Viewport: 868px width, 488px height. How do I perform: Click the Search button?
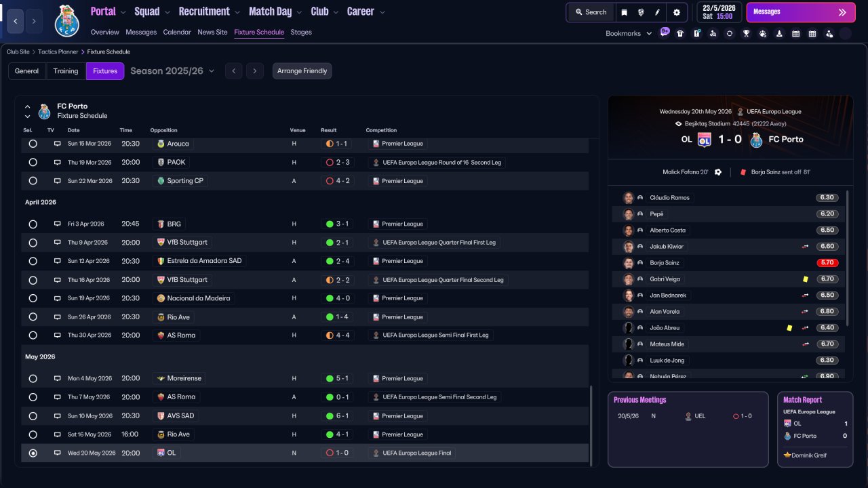tap(591, 12)
